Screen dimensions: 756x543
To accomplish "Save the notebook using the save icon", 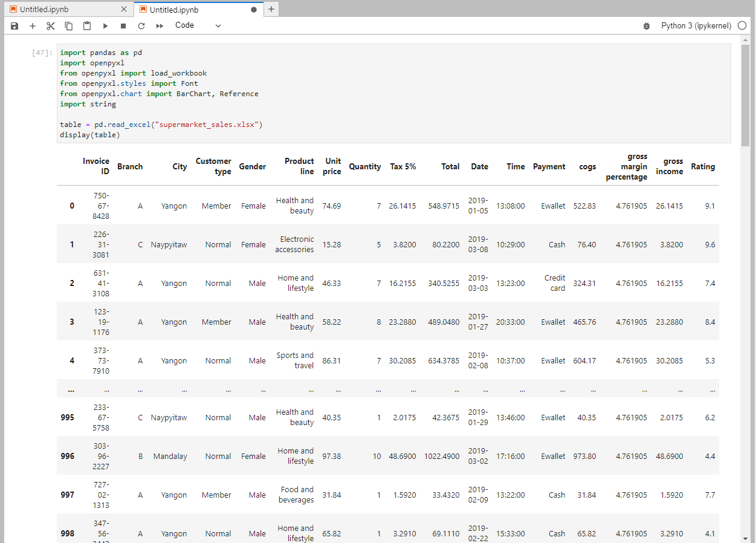I will (14, 25).
